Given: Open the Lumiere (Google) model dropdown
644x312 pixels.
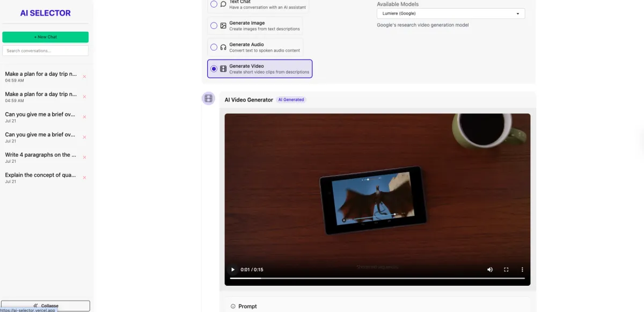Looking at the screenshot, I should coord(451,13).
